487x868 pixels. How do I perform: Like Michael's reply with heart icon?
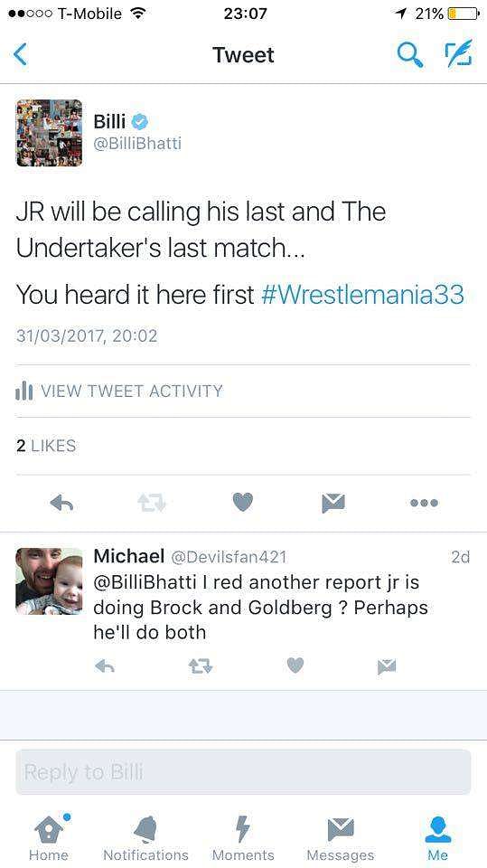coord(295,666)
